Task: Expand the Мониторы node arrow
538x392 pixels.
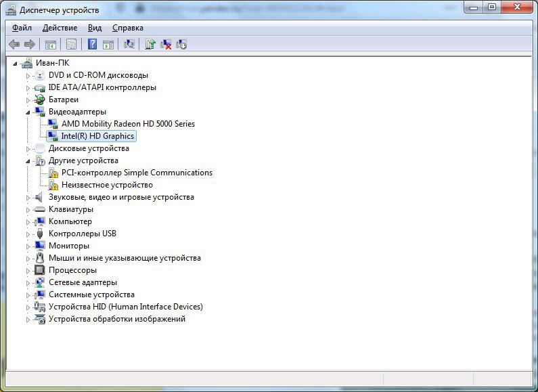Action: click(28, 246)
